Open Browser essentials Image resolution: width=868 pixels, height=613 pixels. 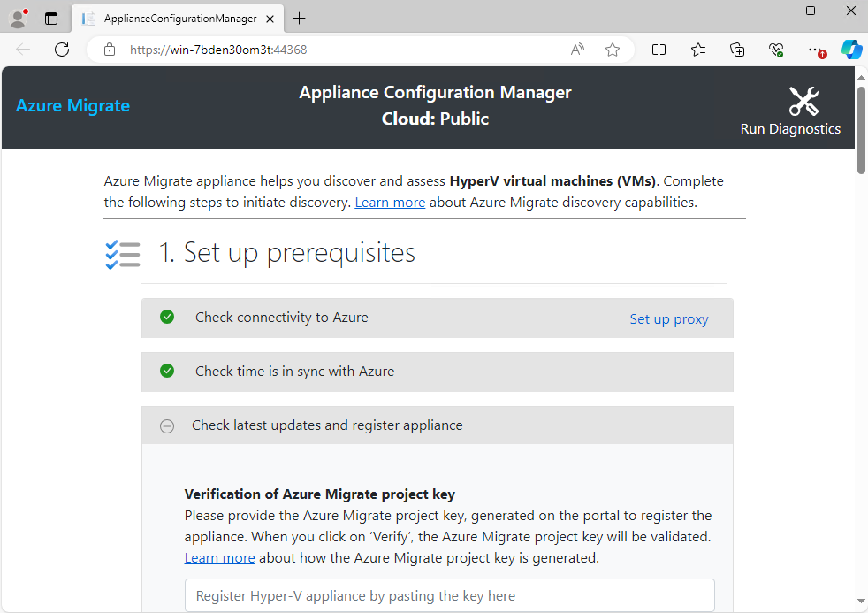click(x=776, y=50)
